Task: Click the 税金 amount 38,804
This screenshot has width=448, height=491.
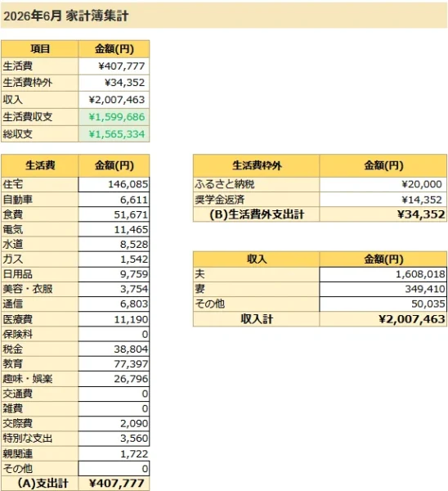Action: tap(114, 349)
